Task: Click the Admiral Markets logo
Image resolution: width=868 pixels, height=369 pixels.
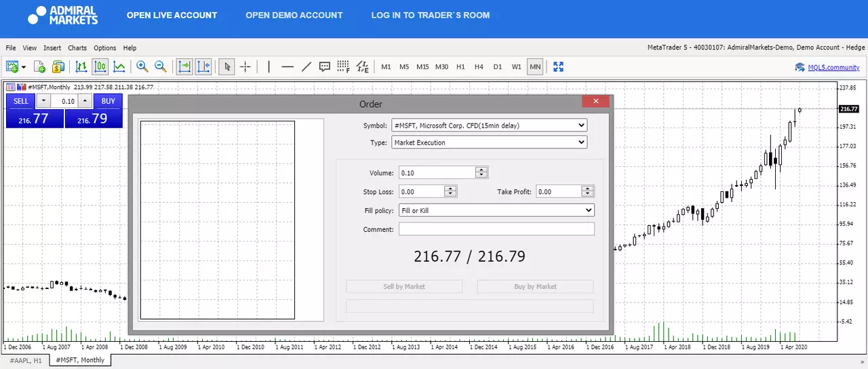Action: pos(63,15)
